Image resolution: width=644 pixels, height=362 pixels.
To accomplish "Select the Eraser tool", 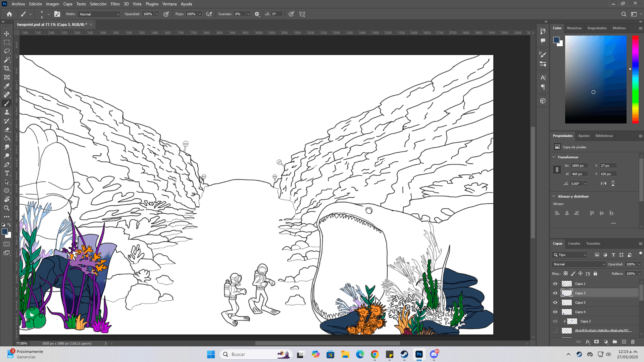I will click(x=7, y=130).
